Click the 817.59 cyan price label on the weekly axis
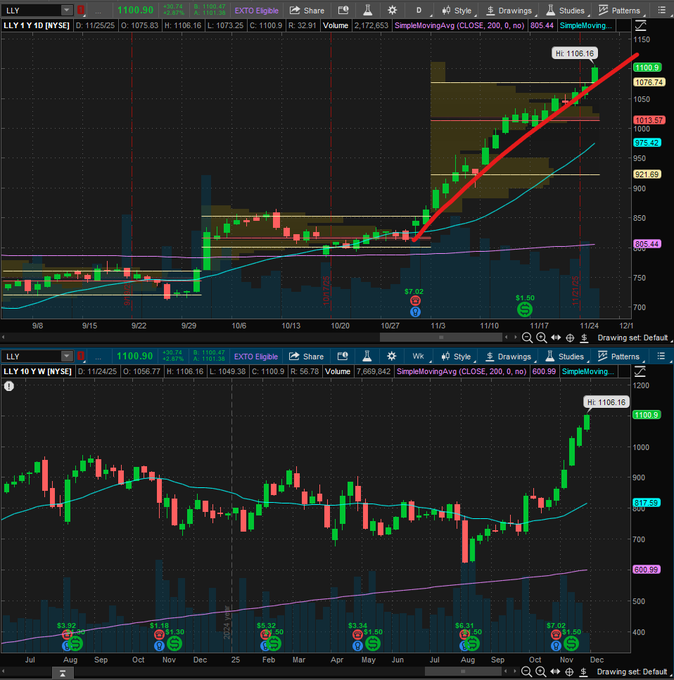Viewport: 674px width, 680px height. point(646,503)
